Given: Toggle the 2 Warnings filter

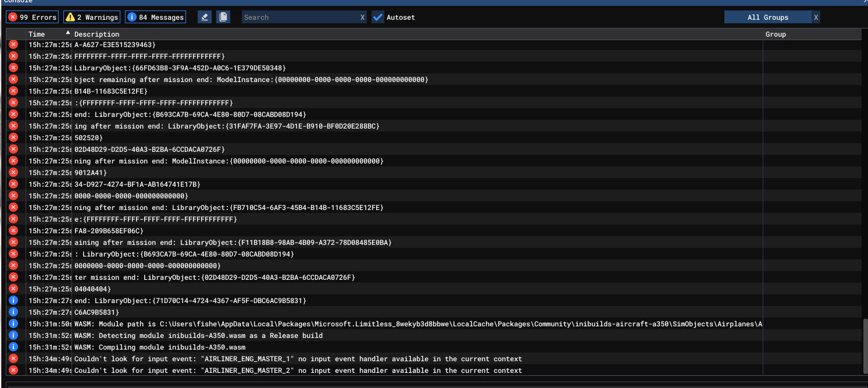Looking at the screenshot, I should 92,17.
